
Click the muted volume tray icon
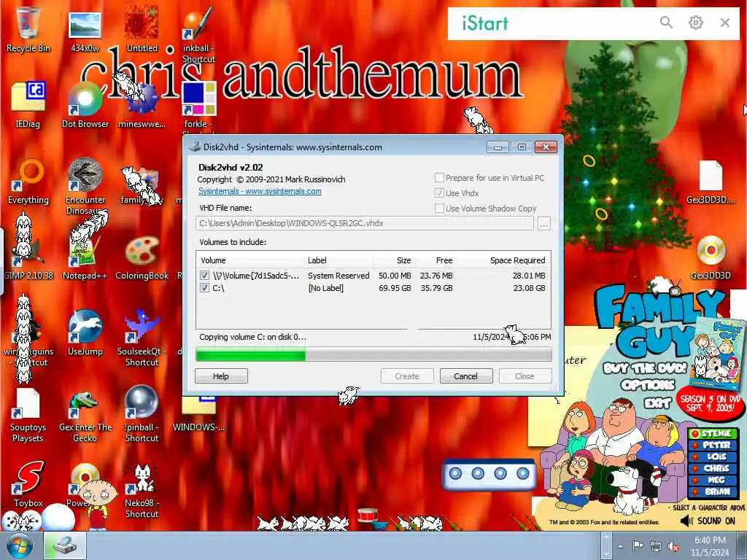tap(673, 546)
